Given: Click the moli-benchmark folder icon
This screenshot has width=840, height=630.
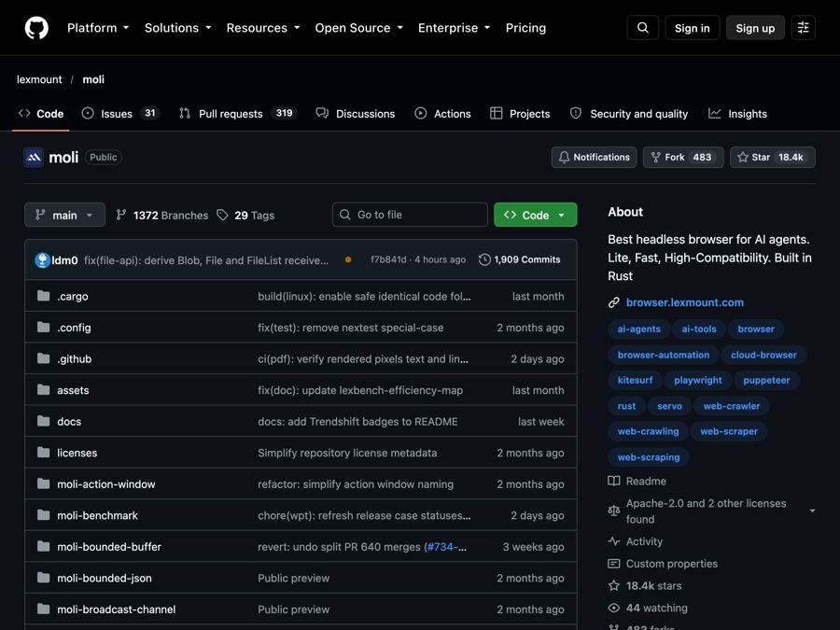Looking at the screenshot, I should [43, 515].
